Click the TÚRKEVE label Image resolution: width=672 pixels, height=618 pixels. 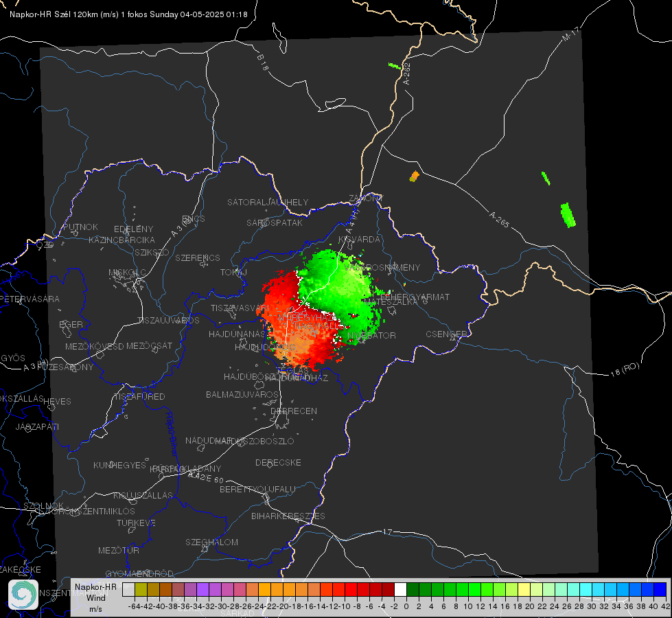136,523
